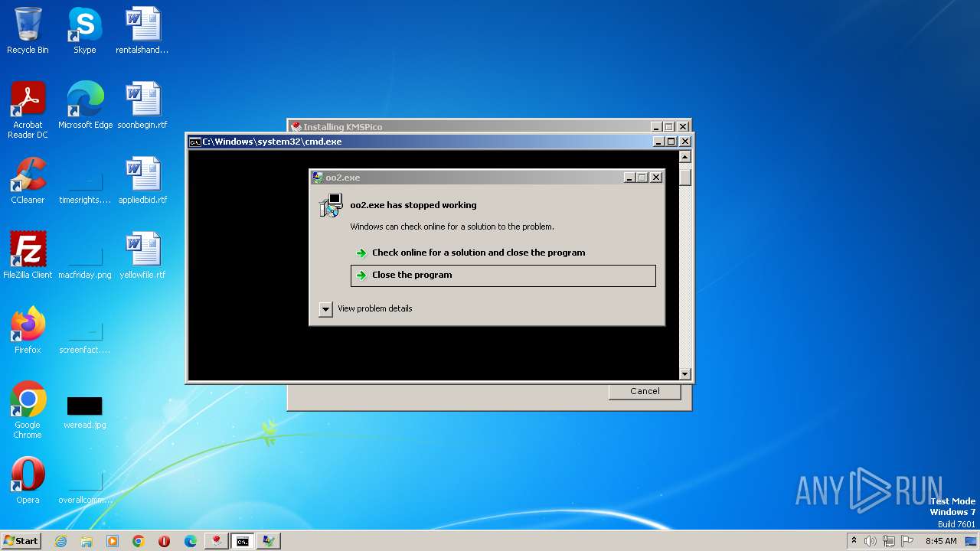
Task: Open Action Center flag tray icon
Action: [x=907, y=541]
